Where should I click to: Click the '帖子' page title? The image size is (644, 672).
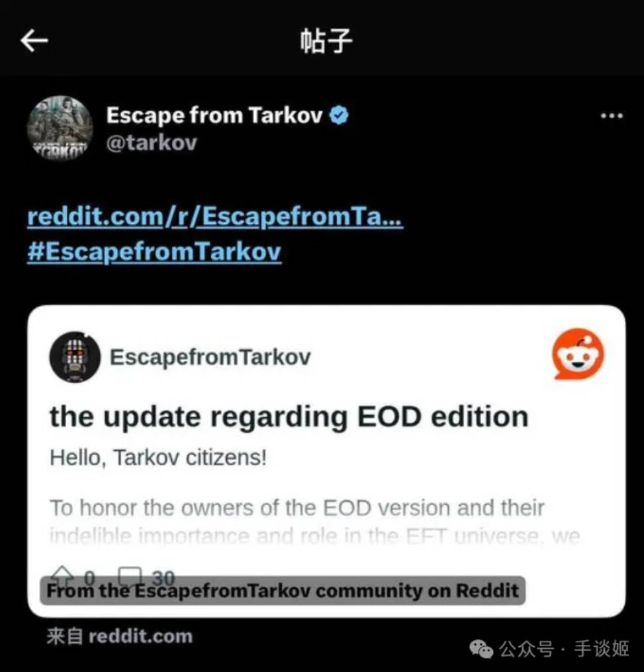tap(326, 41)
